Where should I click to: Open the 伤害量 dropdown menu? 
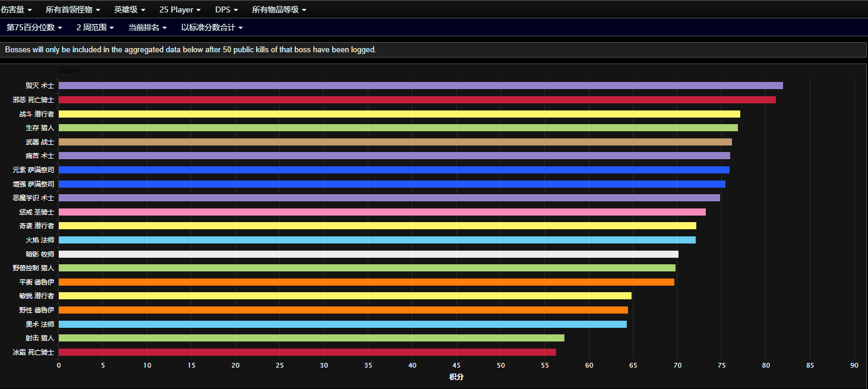[17, 10]
